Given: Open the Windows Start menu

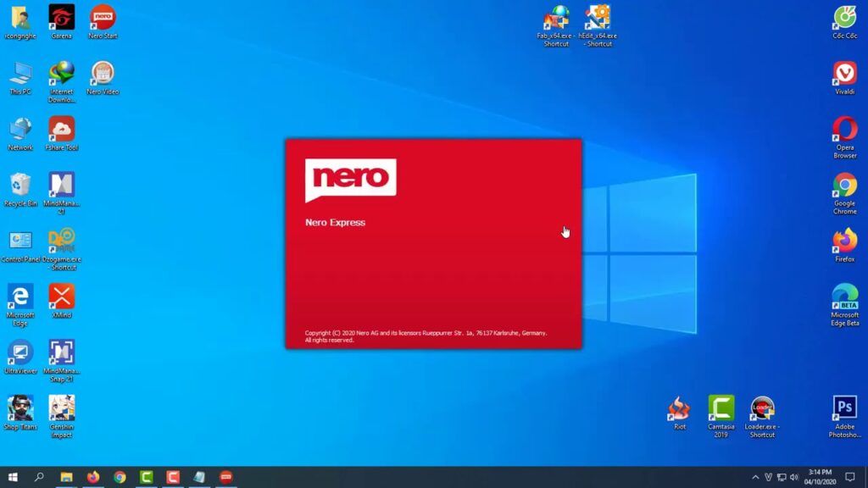Looking at the screenshot, I should coord(13,477).
